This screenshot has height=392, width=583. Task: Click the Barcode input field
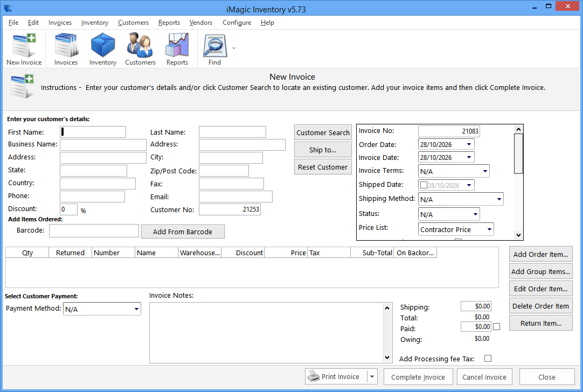(x=94, y=231)
